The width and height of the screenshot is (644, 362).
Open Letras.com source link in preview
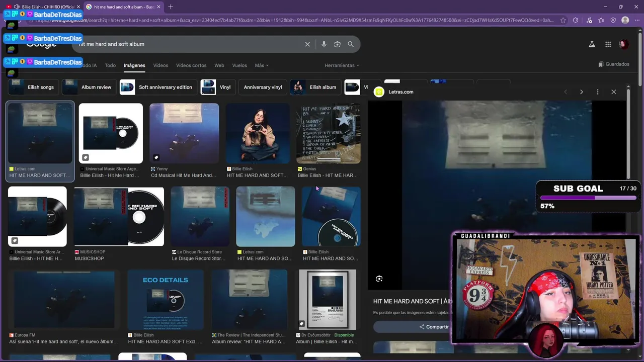coord(400,92)
